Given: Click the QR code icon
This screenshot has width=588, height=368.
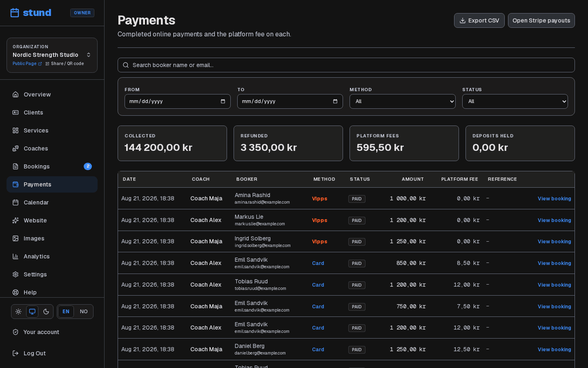Looking at the screenshot, I should [x=47, y=64].
